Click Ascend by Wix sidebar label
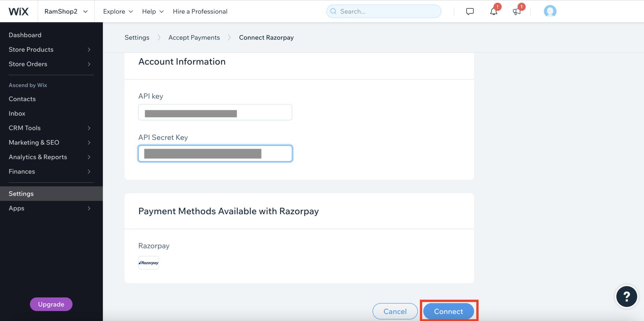This screenshot has height=321, width=644. tap(28, 85)
